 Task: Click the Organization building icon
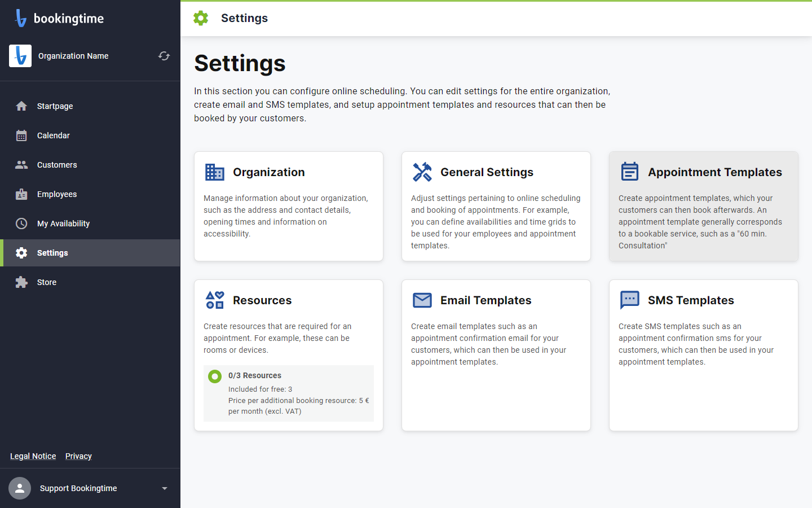(x=215, y=172)
